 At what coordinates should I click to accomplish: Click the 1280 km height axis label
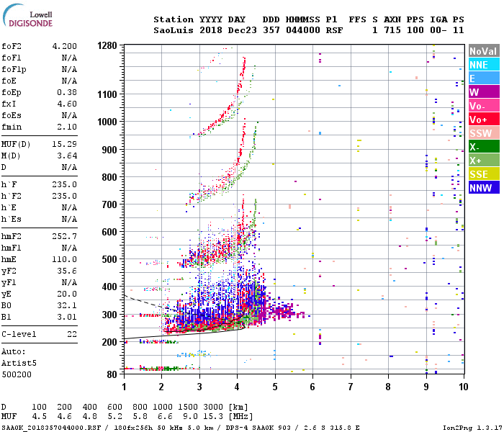tap(107, 45)
